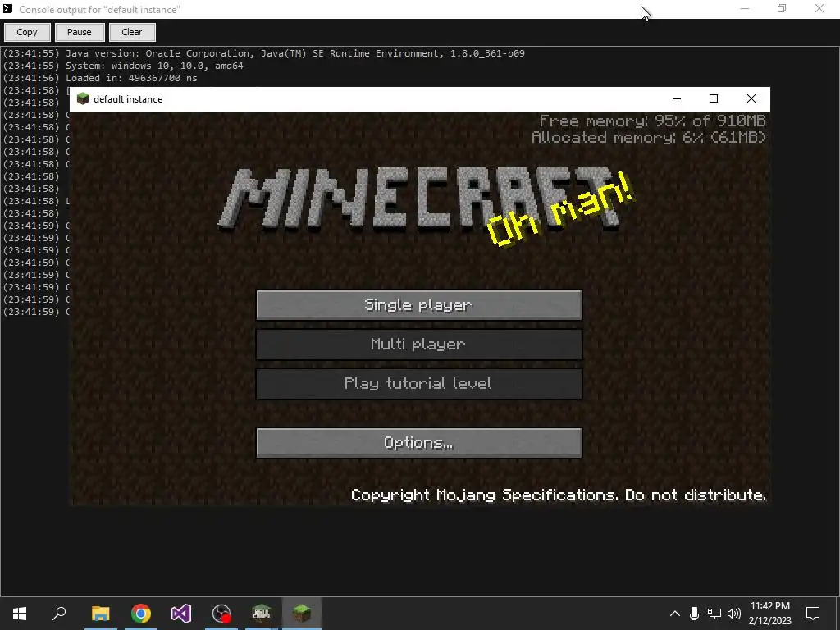Screen dimensions: 840x630
Task: Click the 'Allocated memory: 6% (61MB)' text
Action: [649, 138]
